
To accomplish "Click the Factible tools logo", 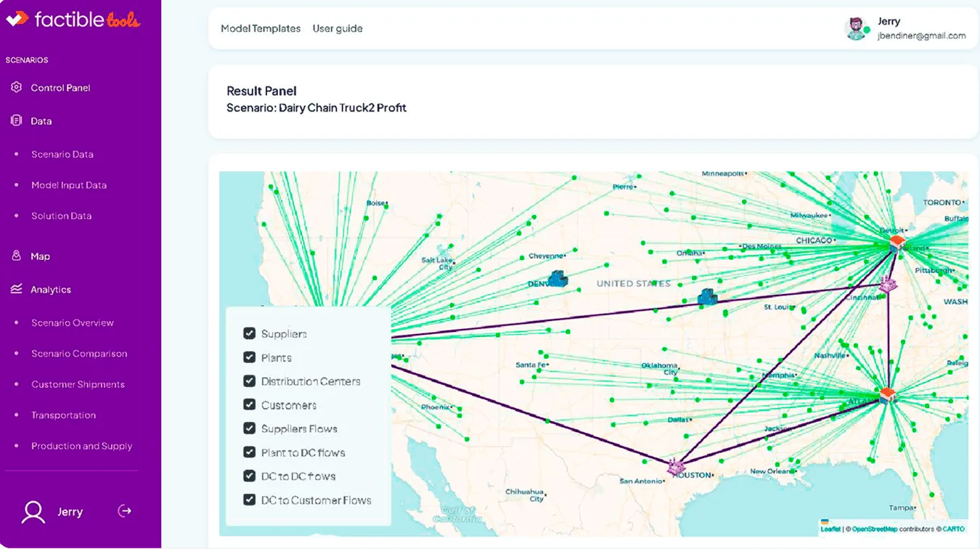I will [x=73, y=20].
